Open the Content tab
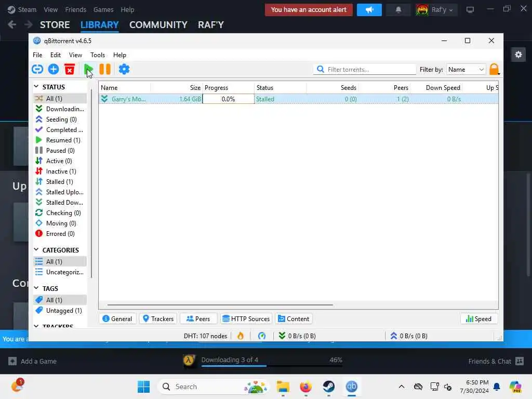Viewport: 532px width, 399px height. (294, 319)
